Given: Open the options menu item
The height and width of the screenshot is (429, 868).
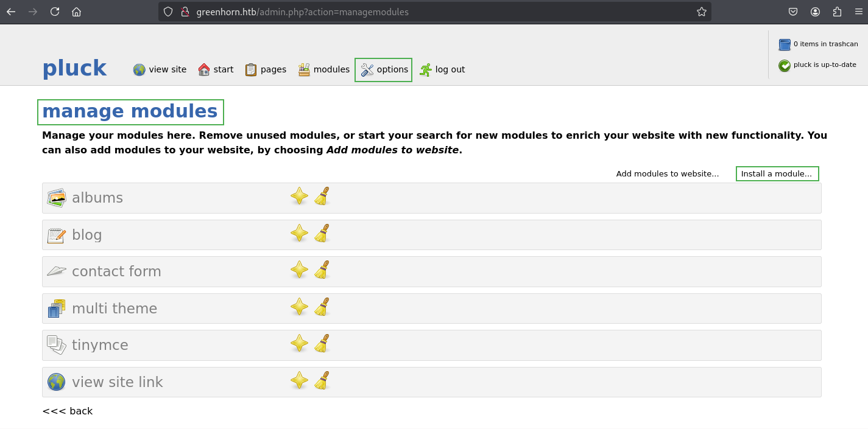Looking at the screenshot, I should point(384,70).
